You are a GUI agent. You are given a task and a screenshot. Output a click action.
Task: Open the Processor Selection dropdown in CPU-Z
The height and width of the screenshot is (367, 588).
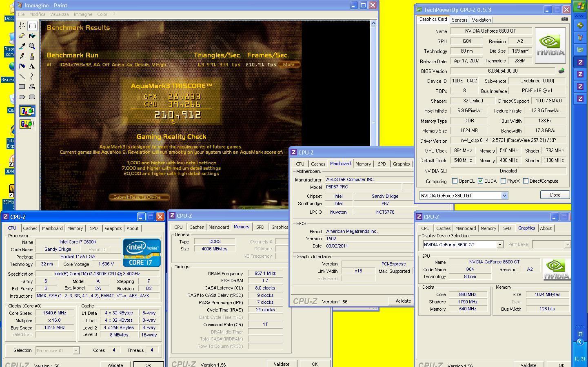[x=75, y=351]
